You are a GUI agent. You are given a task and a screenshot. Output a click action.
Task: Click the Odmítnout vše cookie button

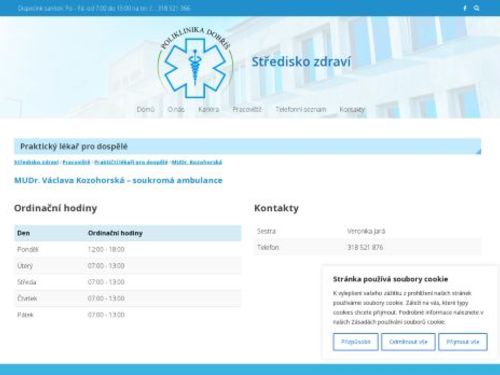pos(408,342)
